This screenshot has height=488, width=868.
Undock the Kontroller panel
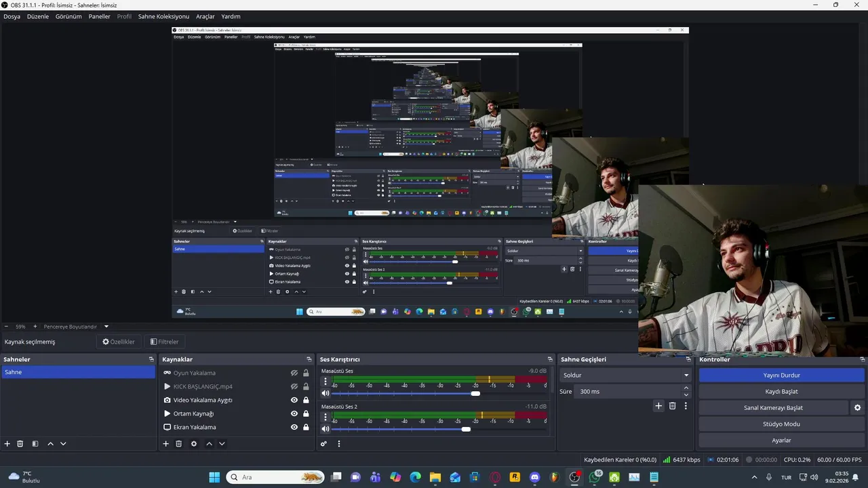(x=863, y=359)
